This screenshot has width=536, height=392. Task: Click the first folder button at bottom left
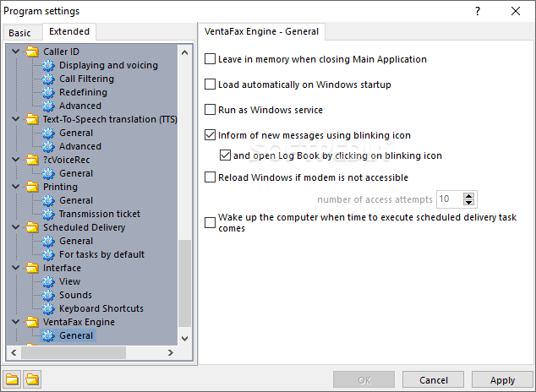click(12, 379)
